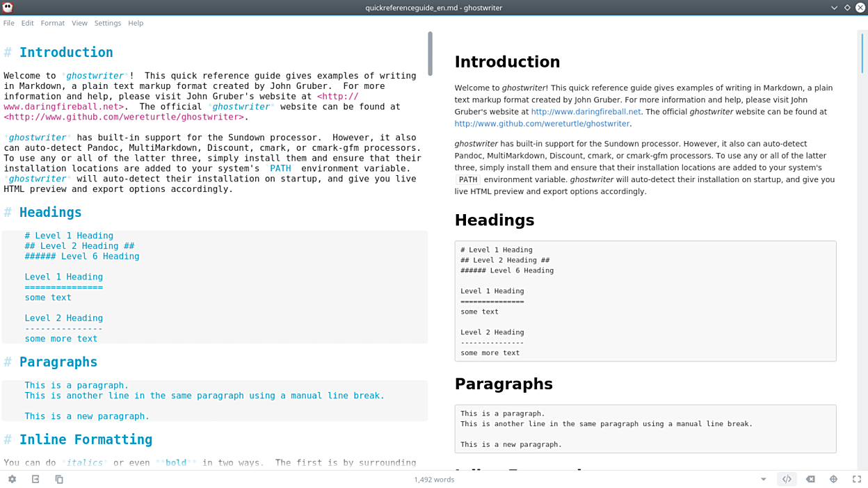Expand the status bar dropdown arrow
This screenshot has width=868, height=488.
pos(763,479)
